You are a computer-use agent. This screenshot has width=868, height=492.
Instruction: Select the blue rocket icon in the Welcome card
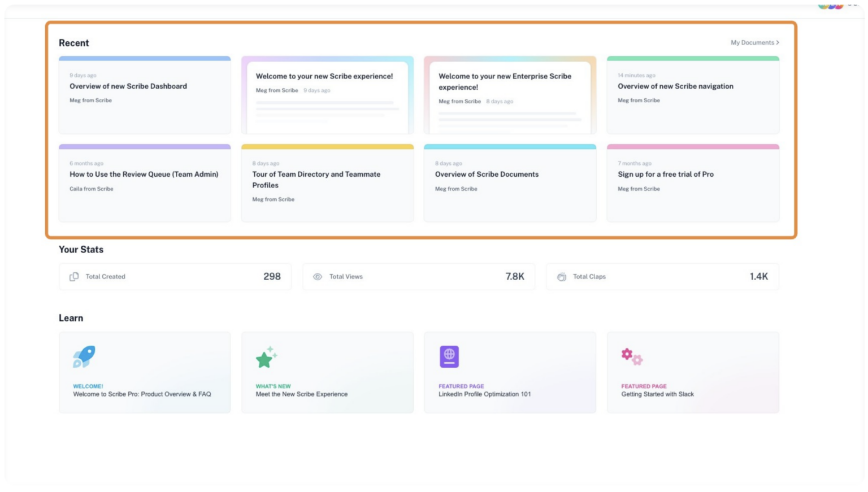pos(84,356)
